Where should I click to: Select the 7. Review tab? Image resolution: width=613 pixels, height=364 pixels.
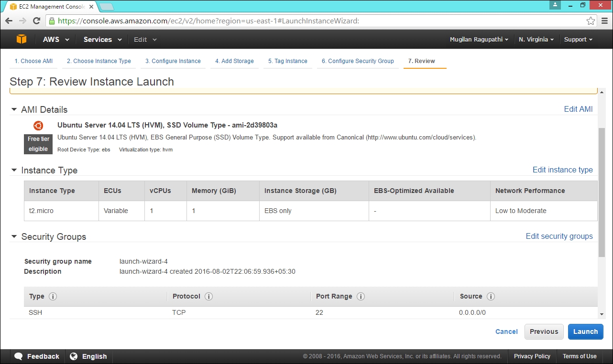(x=422, y=61)
